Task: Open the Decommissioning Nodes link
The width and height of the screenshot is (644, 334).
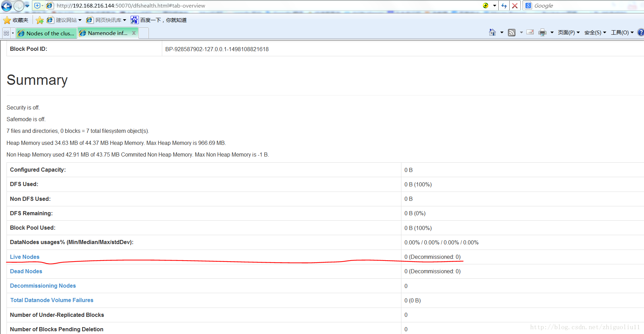Action: (x=43, y=286)
